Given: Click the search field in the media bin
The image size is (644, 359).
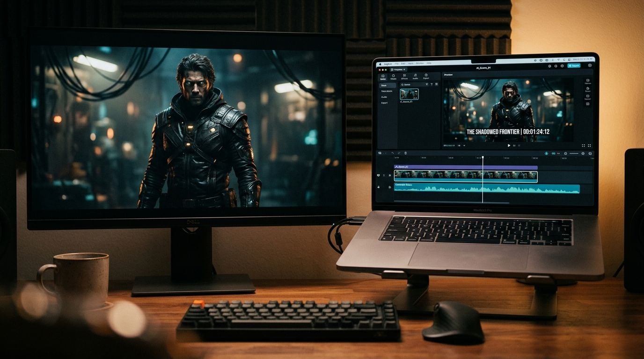Looking at the screenshot, I should click(x=412, y=85).
